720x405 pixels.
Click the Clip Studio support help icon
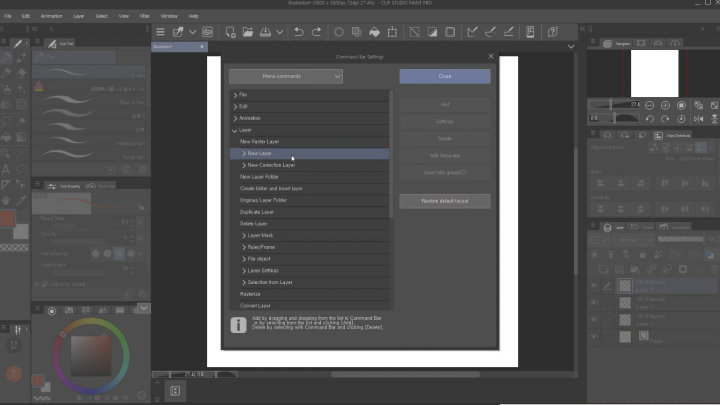[x=553, y=32]
